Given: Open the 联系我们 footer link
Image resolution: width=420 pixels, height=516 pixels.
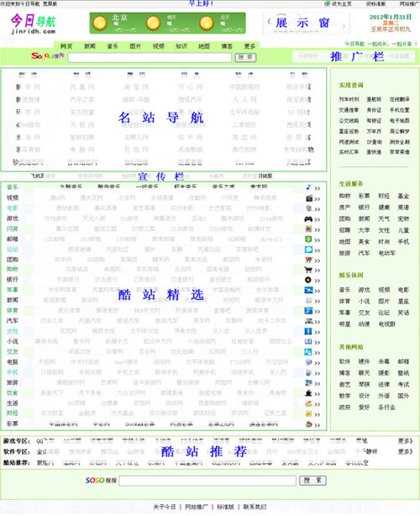Looking at the screenshot, I should click(x=255, y=507).
